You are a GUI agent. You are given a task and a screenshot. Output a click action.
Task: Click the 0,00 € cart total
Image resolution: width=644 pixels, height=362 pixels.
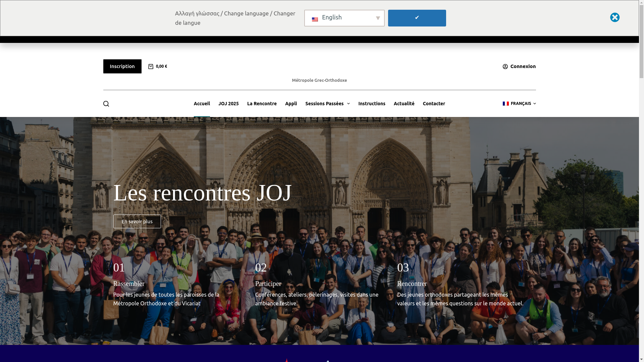click(161, 66)
